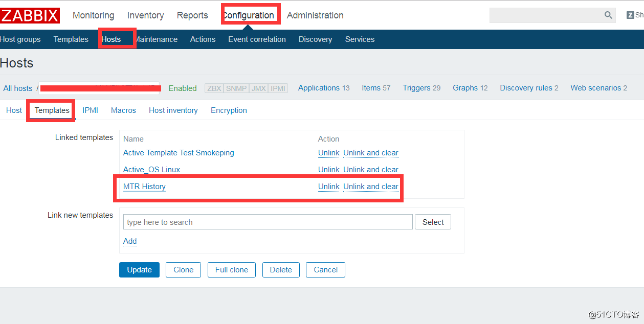Click the JMX availability indicator
The height and width of the screenshot is (324, 644).
[x=259, y=88]
